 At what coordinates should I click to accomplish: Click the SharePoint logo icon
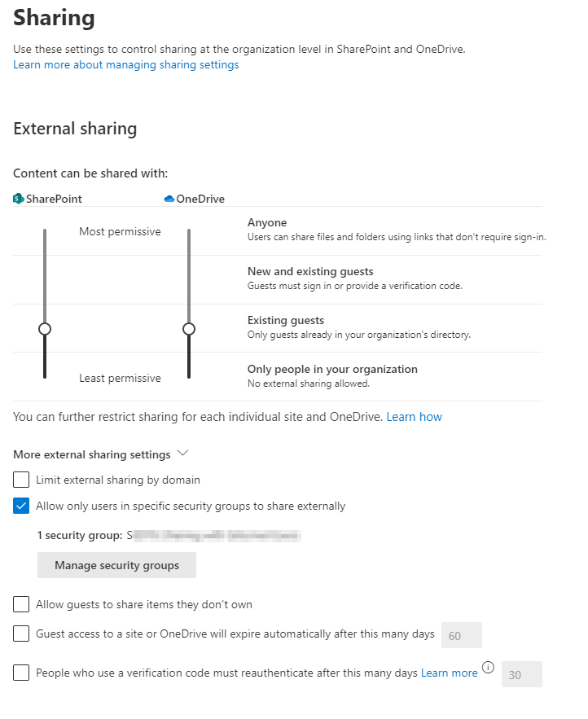(x=19, y=199)
